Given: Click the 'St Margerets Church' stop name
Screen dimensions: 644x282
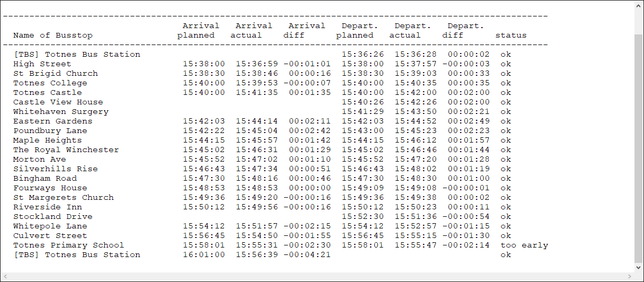Looking at the screenshot, I should point(64,198).
